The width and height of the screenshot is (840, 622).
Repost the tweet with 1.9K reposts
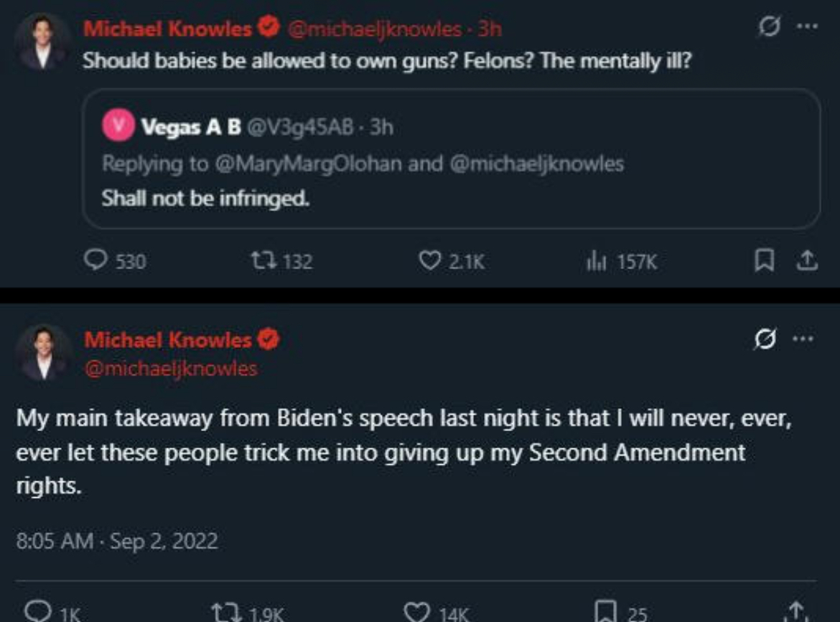222,612
